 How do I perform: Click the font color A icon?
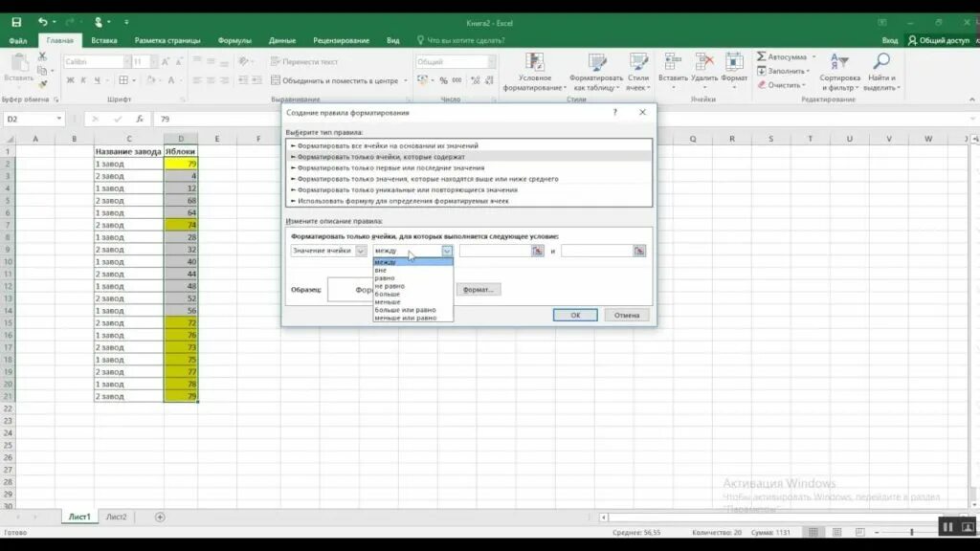click(171, 80)
